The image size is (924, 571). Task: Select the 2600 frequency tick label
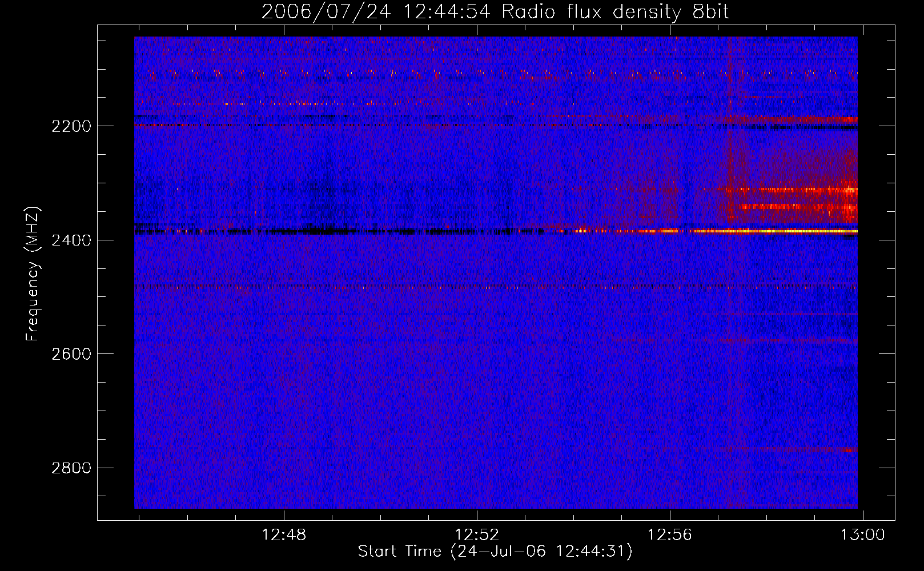[71, 354]
